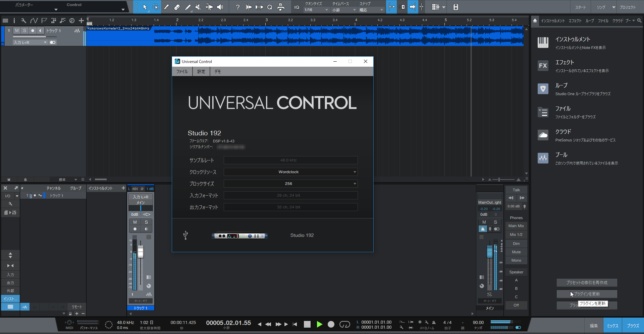Switch to the Effects browser tab
This screenshot has width=644, height=334.
[575, 21]
